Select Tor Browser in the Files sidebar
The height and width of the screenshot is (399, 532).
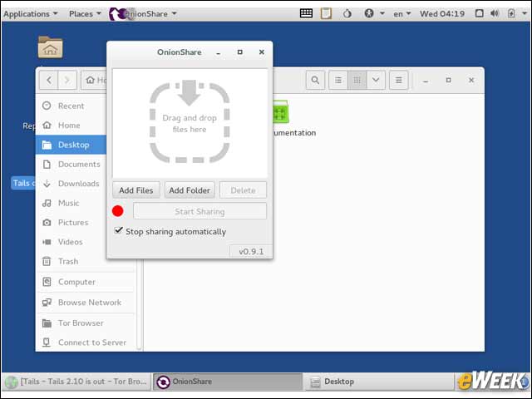86,323
